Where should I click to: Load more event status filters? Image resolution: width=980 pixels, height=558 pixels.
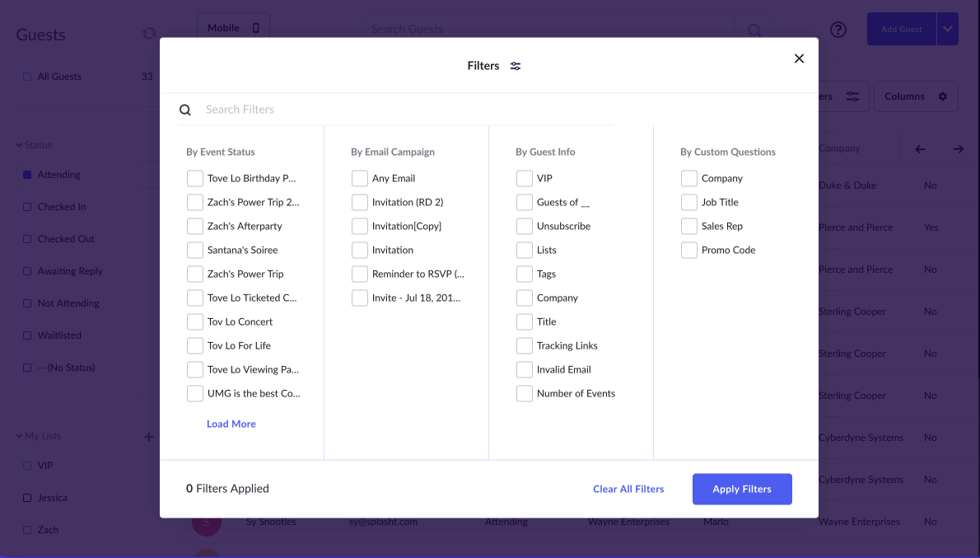tap(231, 424)
